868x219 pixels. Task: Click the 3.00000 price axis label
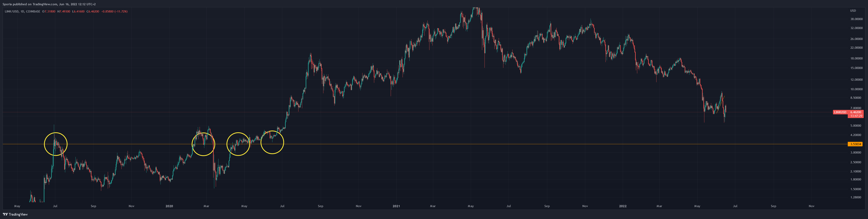pyautogui.click(x=856, y=153)
